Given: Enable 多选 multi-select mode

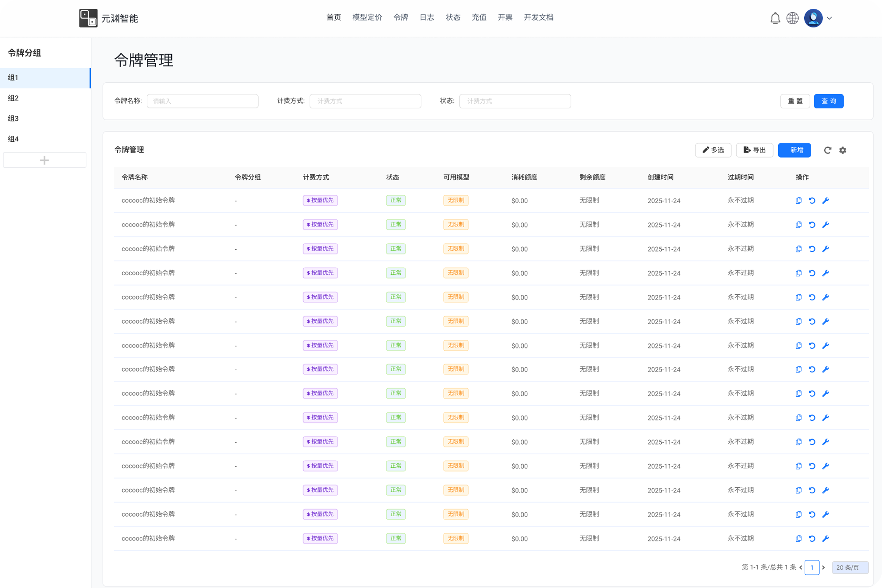Looking at the screenshot, I should tap(713, 151).
